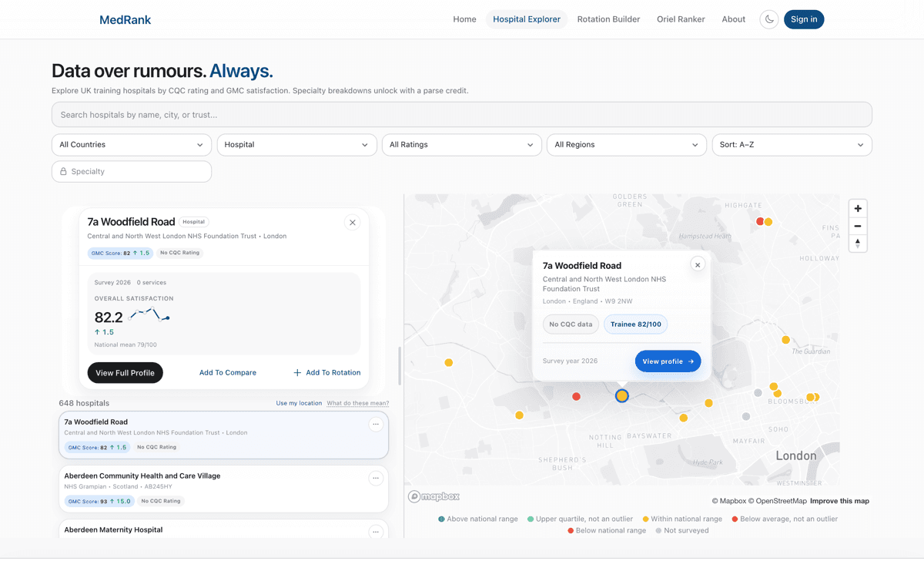
Task: Click the locked Specialty field
Action: click(x=132, y=172)
